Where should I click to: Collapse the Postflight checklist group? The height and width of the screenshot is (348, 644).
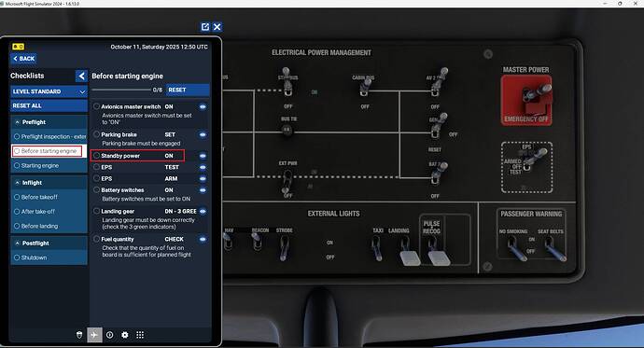click(x=49, y=243)
